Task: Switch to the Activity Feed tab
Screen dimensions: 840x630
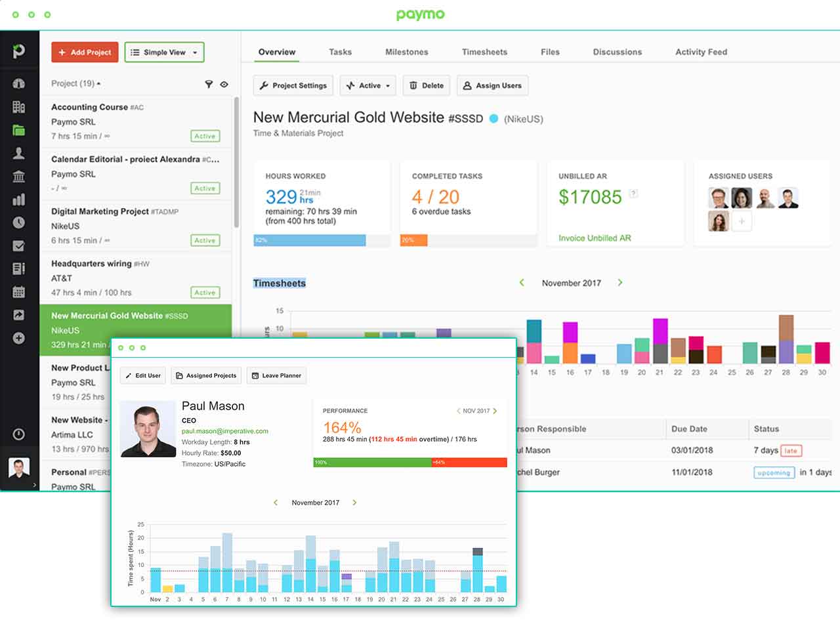Action: point(701,52)
